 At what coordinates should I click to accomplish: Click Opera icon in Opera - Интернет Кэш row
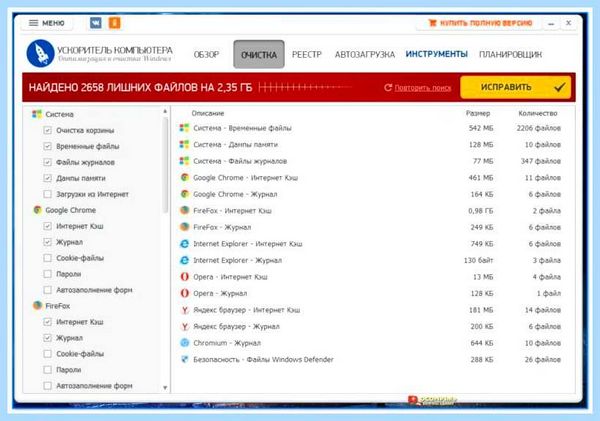(x=184, y=277)
